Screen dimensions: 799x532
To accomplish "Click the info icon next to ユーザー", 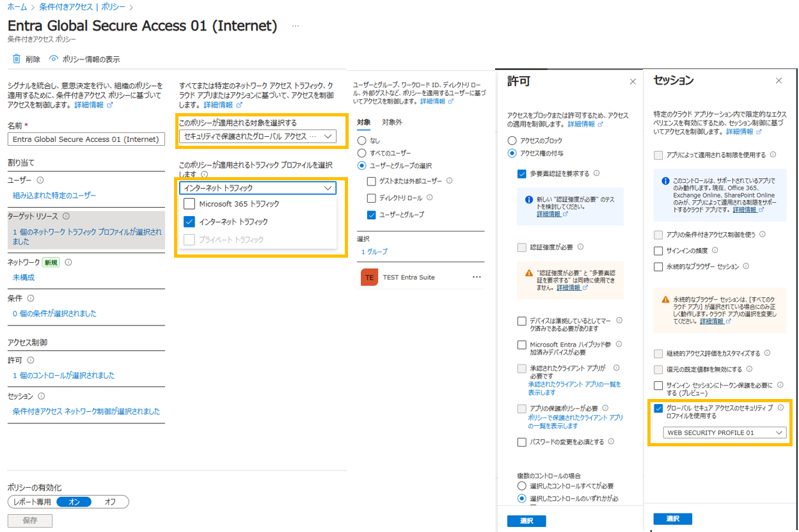I will (40, 180).
